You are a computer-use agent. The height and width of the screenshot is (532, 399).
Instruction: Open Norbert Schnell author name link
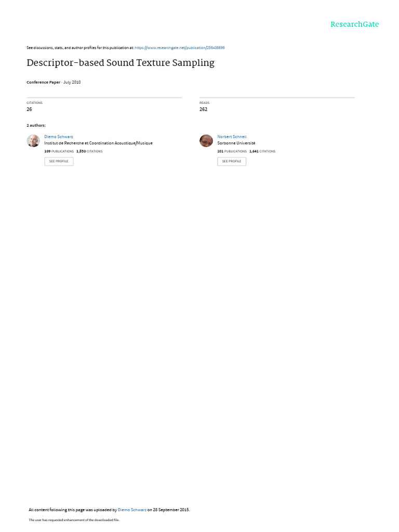232,137
